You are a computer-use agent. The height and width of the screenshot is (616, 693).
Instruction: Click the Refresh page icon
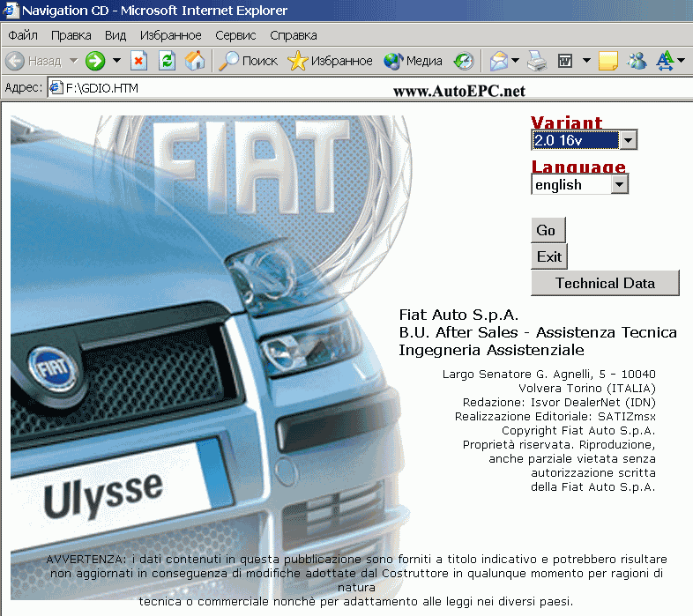point(167,61)
